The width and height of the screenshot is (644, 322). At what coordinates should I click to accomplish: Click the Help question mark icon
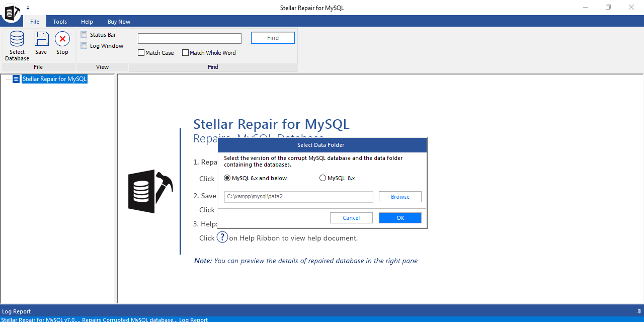tap(222, 237)
